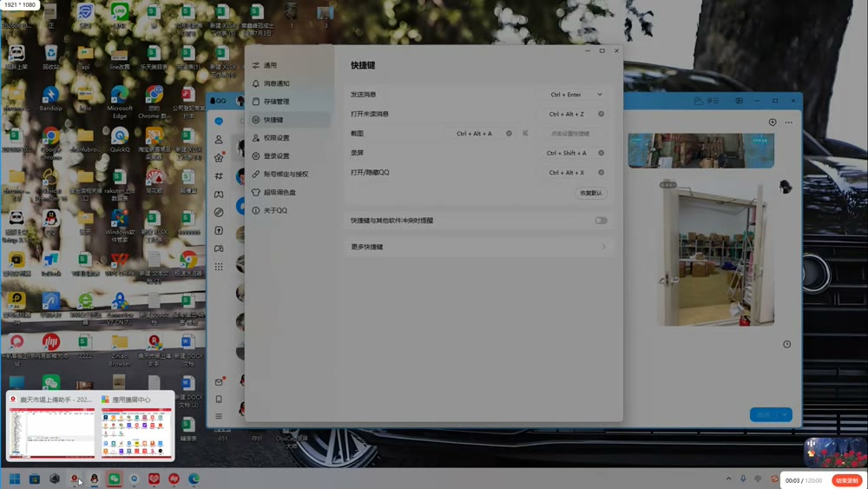Expand the send button dropdown arrow
The height and width of the screenshot is (489, 868).
point(785,415)
